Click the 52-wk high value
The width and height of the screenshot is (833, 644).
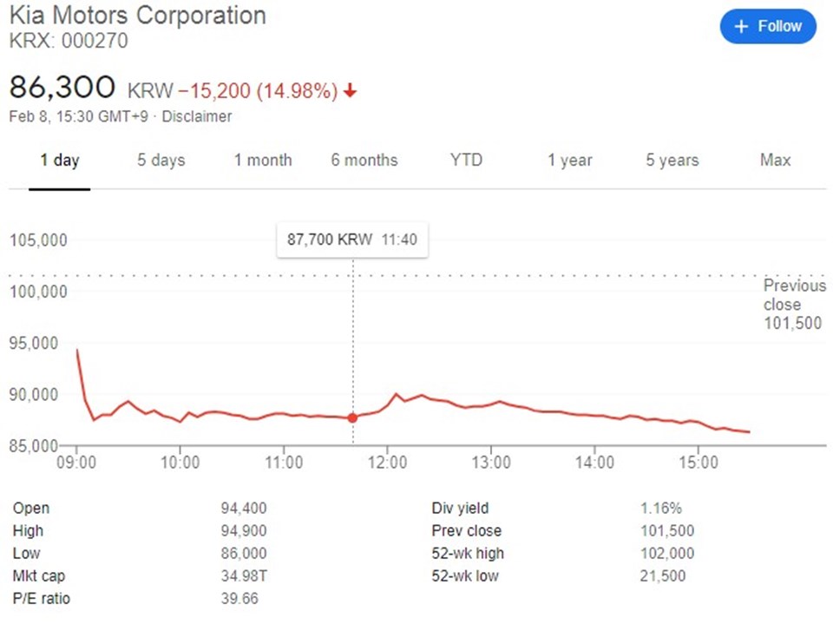667,554
